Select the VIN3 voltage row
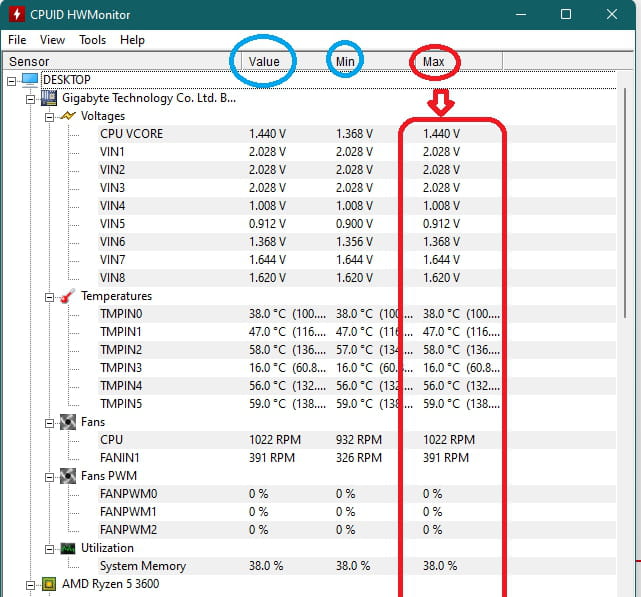641x597 pixels. tap(356, 188)
